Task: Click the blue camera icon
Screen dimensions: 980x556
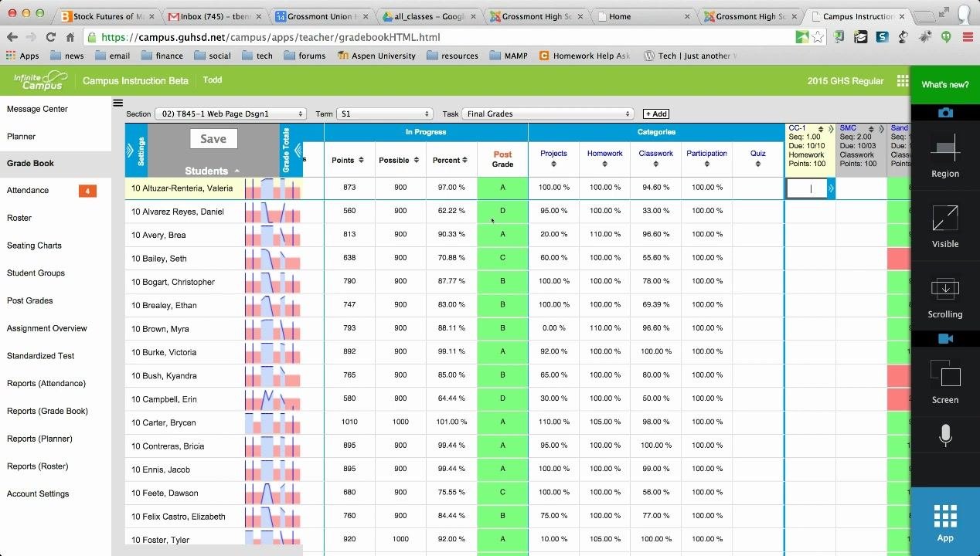Action: click(945, 113)
